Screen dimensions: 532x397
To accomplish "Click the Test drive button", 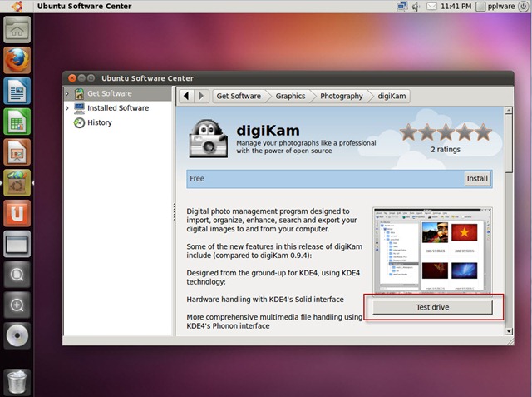I will coord(432,307).
